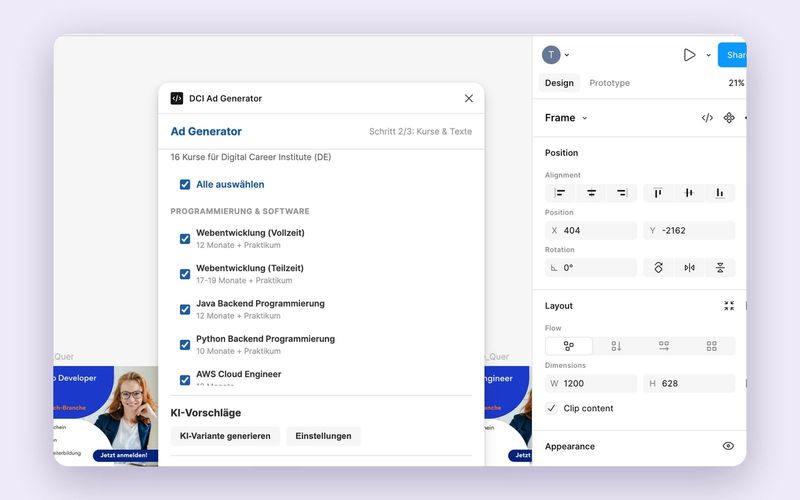Align left icon in Alignment
800x500 pixels.
click(560, 193)
